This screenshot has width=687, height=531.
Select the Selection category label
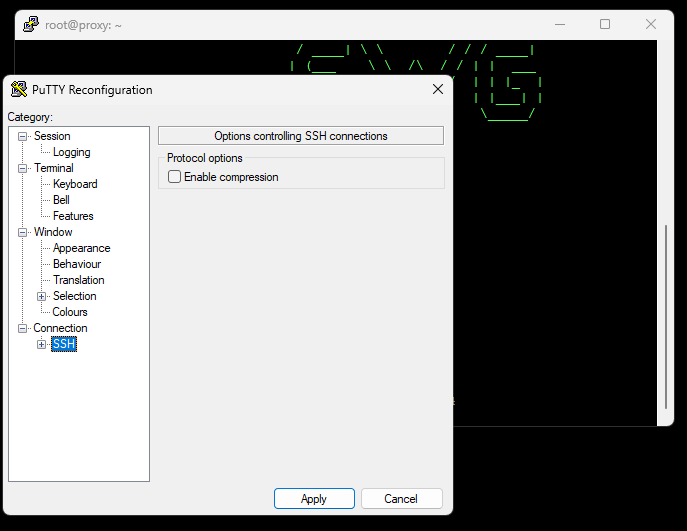[x=74, y=296]
